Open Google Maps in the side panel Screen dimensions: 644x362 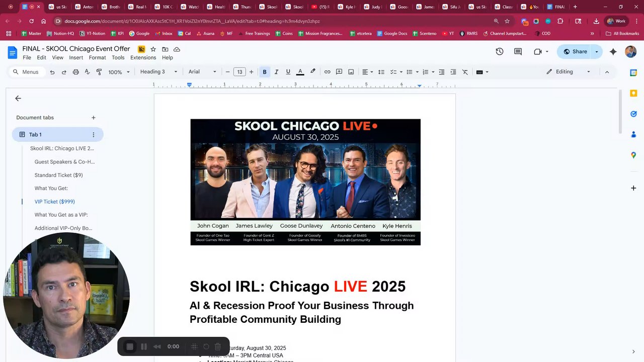[x=633, y=155]
